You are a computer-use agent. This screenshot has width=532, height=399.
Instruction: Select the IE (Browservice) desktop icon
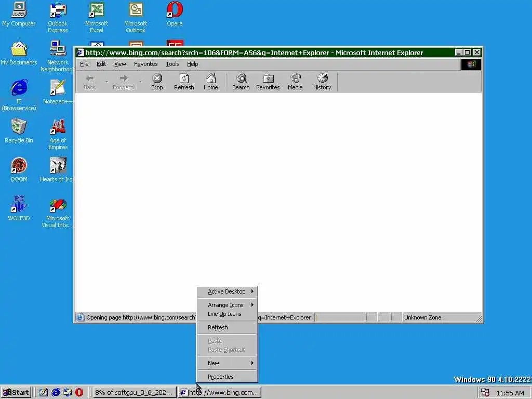19,96
